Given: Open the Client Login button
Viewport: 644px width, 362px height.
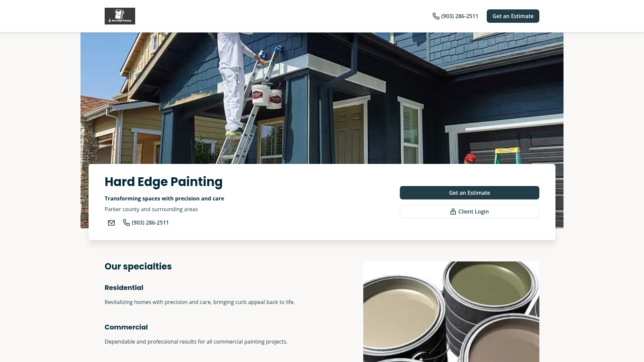Looking at the screenshot, I should 469,212.
